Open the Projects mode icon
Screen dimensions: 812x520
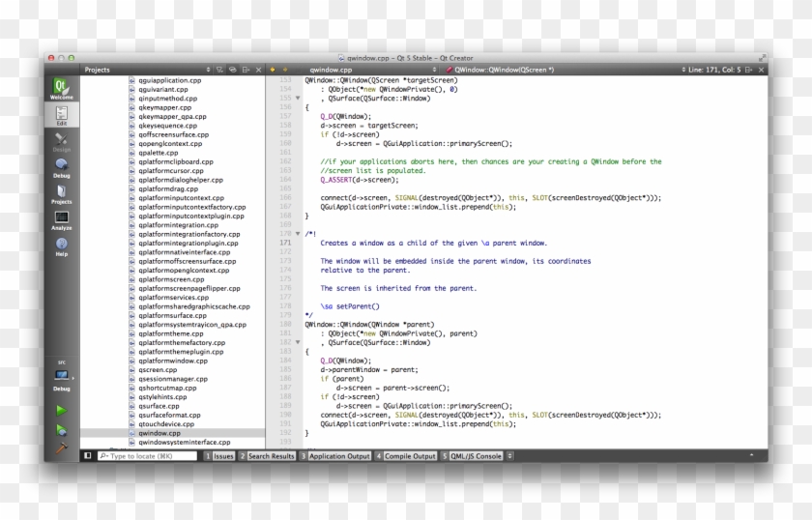61,193
